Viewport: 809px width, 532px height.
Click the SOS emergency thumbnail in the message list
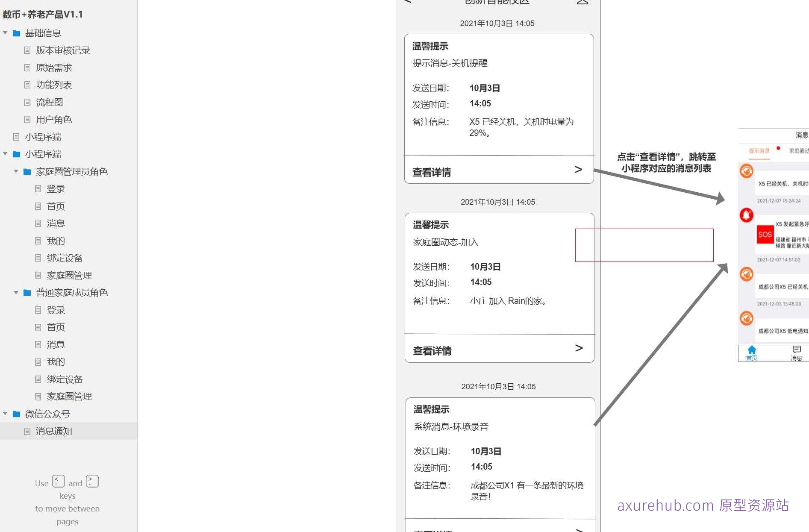click(765, 234)
